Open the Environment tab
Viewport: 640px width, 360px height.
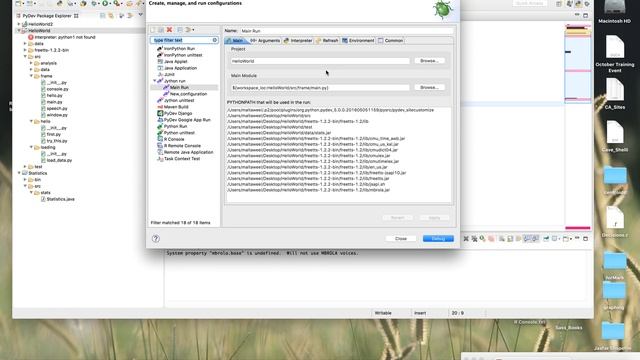pyautogui.click(x=358, y=40)
